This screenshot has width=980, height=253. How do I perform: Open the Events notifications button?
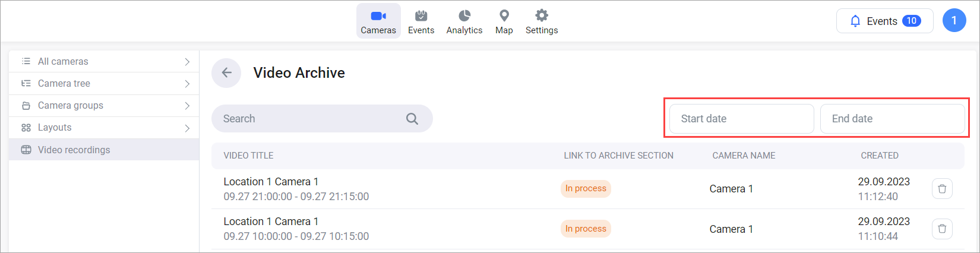coord(884,21)
